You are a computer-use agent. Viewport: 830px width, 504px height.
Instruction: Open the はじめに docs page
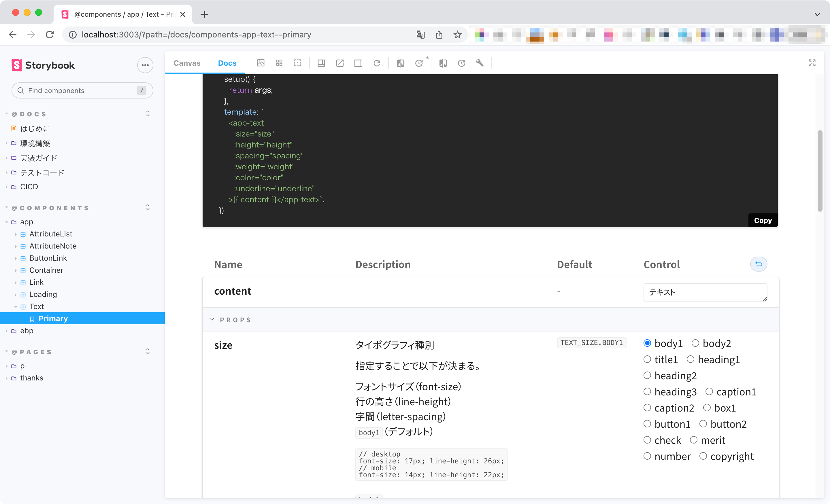click(35, 129)
